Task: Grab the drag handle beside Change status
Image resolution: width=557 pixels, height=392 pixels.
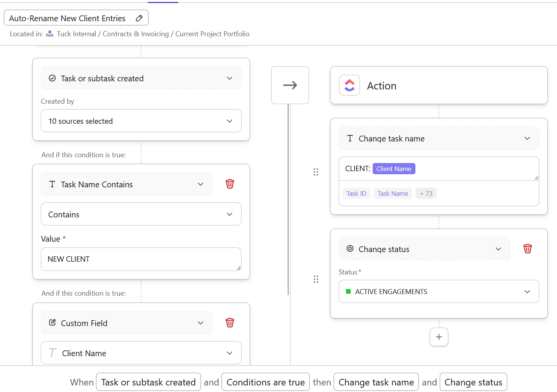Action: click(x=316, y=279)
